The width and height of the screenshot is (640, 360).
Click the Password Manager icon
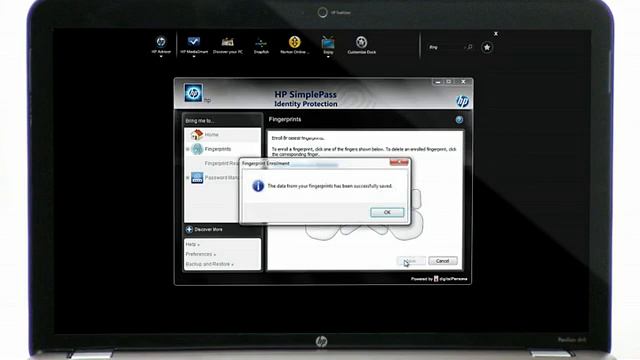pos(197,178)
